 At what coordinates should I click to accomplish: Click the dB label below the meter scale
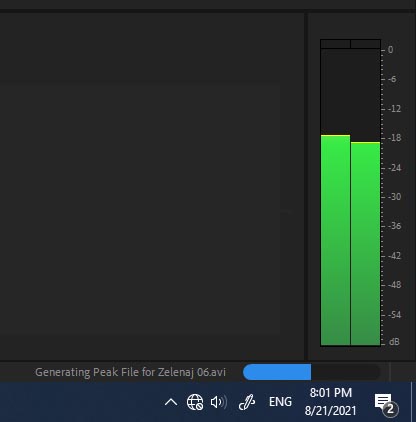click(x=394, y=342)
